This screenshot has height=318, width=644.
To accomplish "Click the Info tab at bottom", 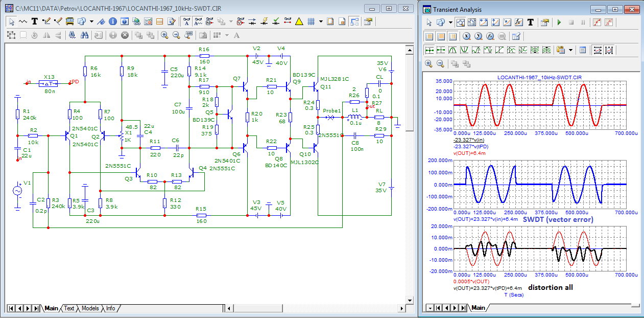I will click(x=110, y=309).
